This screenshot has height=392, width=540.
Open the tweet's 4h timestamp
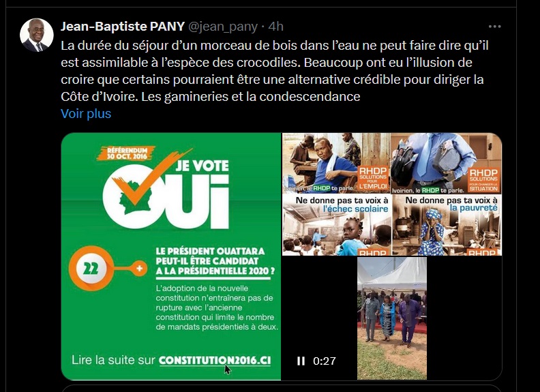point(275,27)
